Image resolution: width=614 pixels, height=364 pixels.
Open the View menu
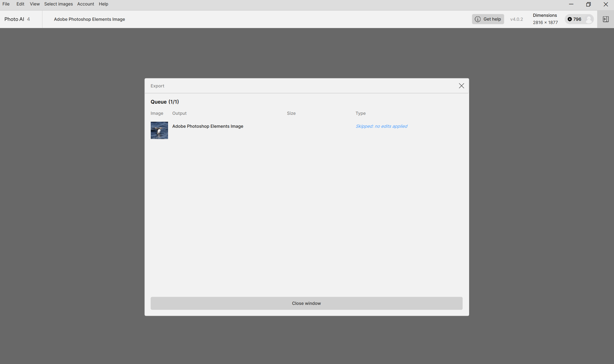tap(35, 4)
